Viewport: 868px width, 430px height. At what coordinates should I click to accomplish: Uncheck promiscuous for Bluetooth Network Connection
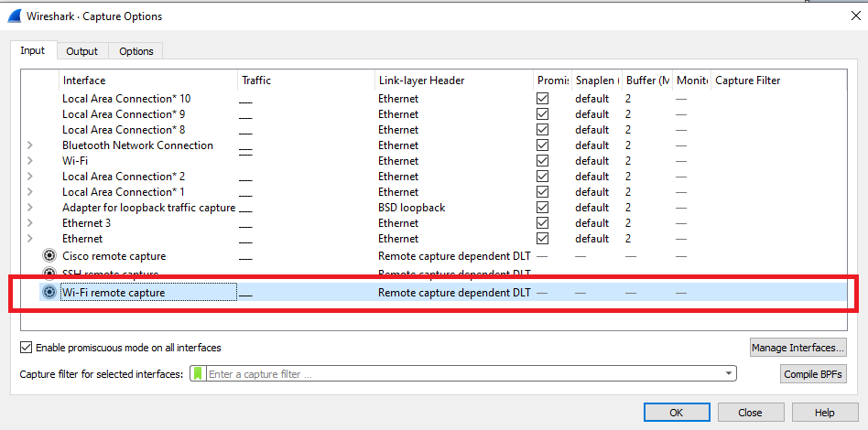pos(542,145)
